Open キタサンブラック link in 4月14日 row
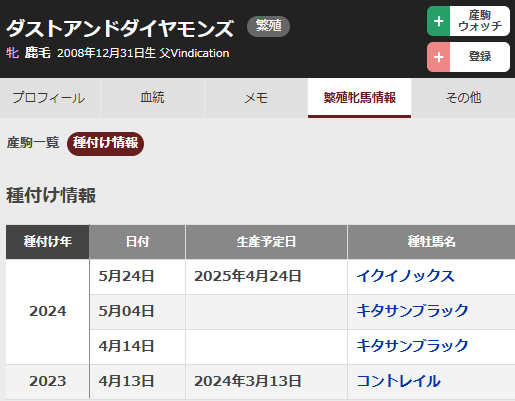This screenshot has width=515, height=401. 412,346
